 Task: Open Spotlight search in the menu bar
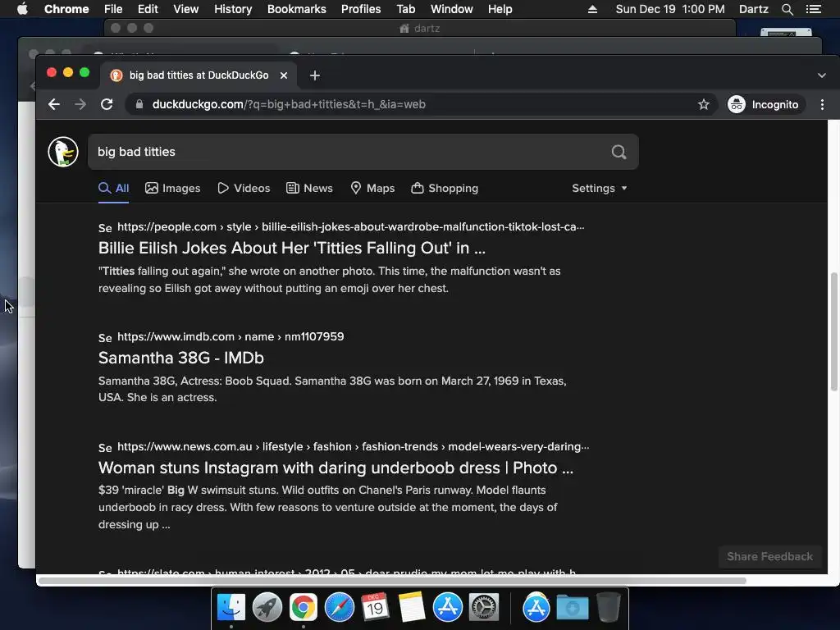(x=787, y=9)
